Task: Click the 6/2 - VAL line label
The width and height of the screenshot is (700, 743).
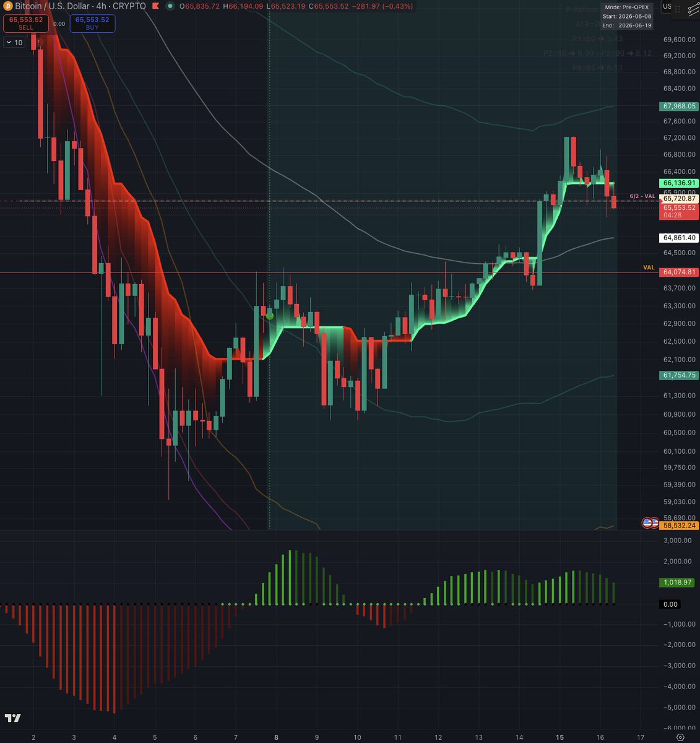Action: [x=642, y=196]
